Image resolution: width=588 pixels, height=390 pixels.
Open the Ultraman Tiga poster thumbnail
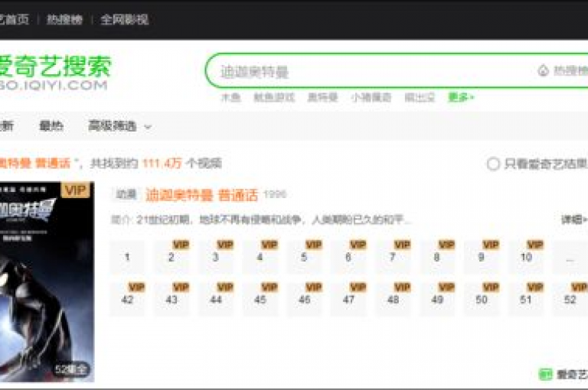pos(47,281)
